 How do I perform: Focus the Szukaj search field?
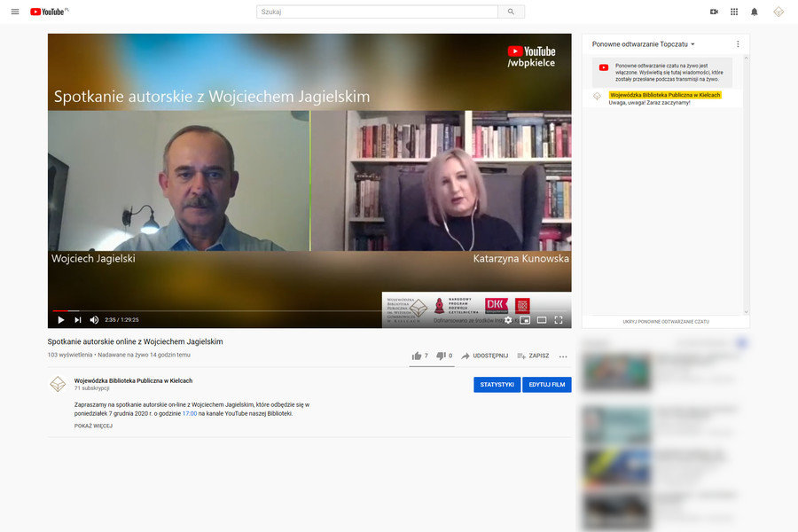click(377, 12)
